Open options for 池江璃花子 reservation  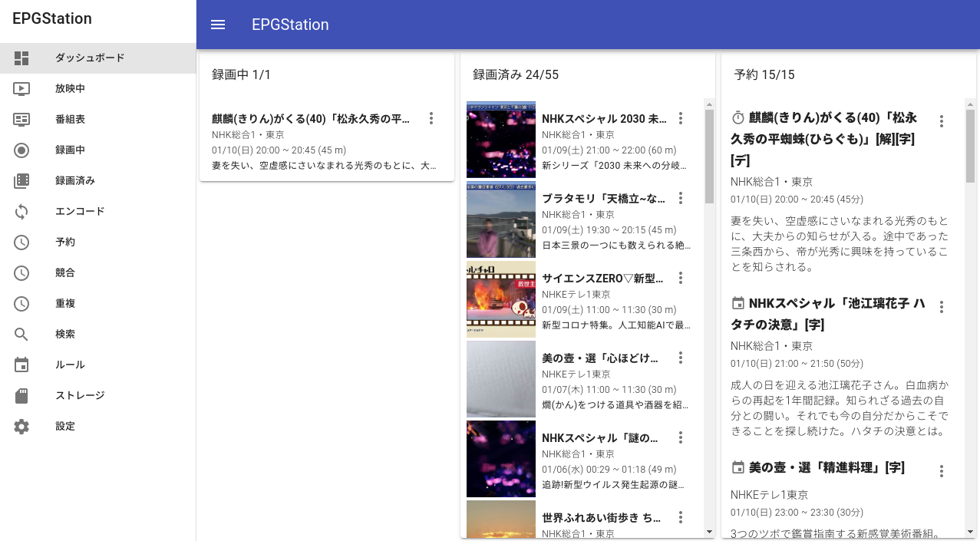tap(942, 307)
